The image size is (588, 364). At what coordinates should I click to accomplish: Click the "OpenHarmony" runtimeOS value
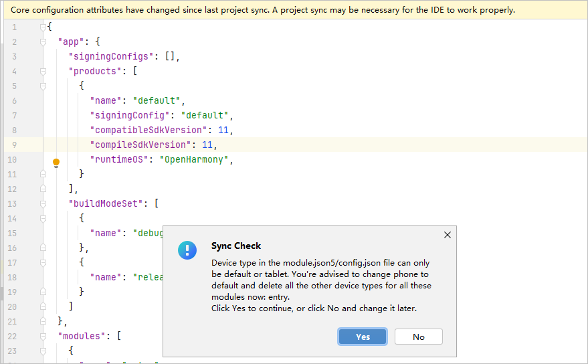[x=194, y=159]
